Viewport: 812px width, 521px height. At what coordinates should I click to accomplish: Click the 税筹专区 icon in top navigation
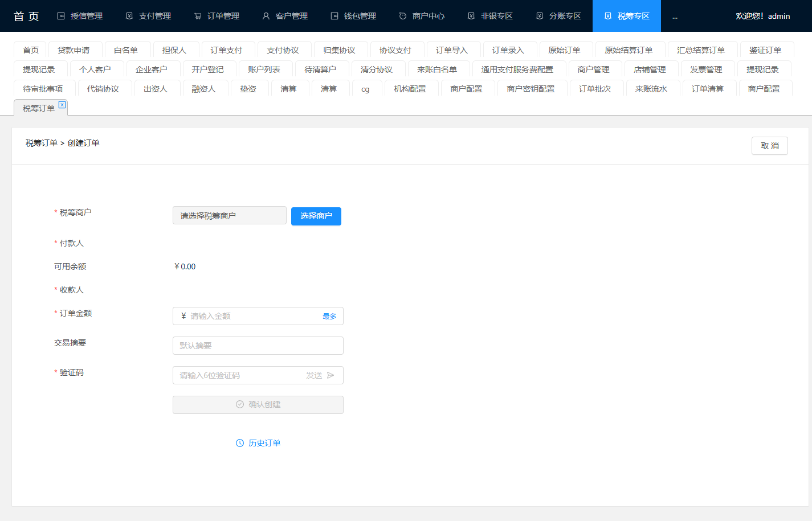pyautogui.click(x=608, y=16)
